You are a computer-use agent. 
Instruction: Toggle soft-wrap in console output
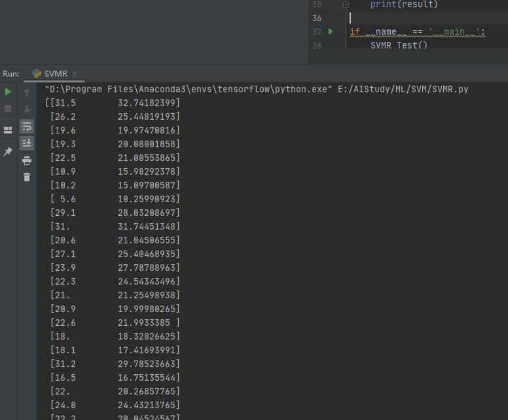(27, 126)
